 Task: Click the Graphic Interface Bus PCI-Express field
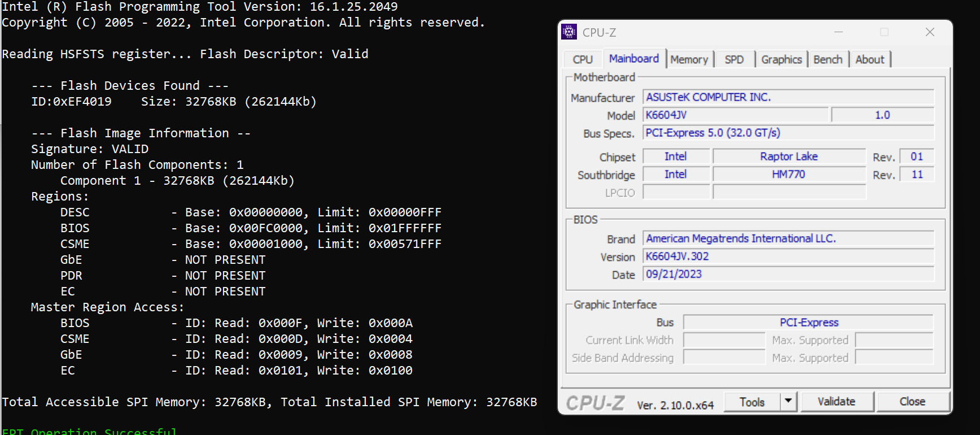[x=808, y=323]
